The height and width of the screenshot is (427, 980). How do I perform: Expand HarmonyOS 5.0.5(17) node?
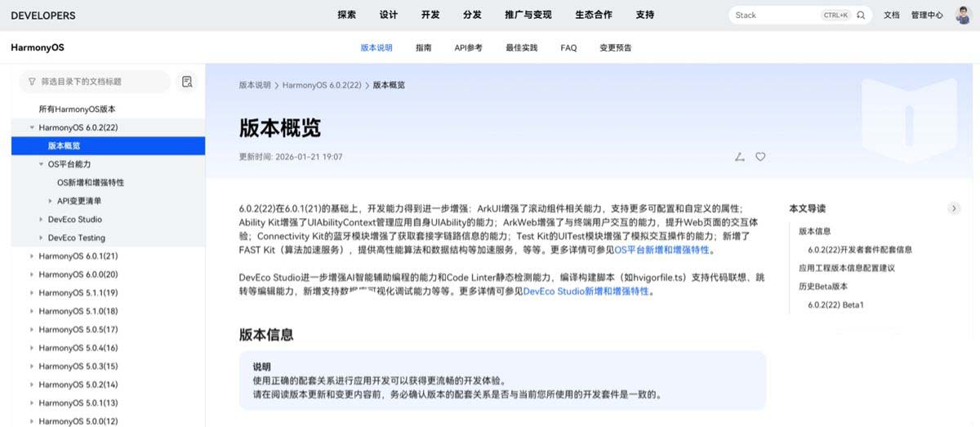pyautogui.click(x=32, y=329)
